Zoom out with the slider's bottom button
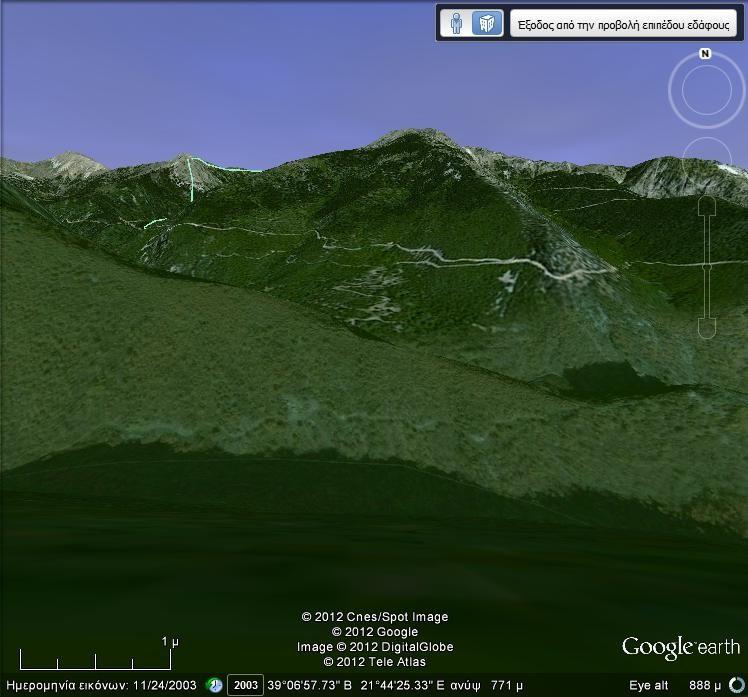Image resolution: width=748 pixels, height=697 pixels. point(707,328)
